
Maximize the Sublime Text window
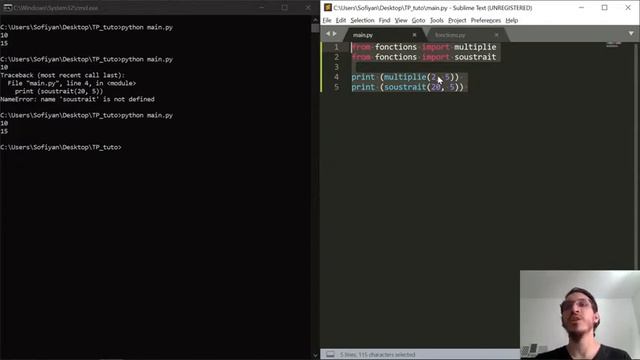point(604,8)
